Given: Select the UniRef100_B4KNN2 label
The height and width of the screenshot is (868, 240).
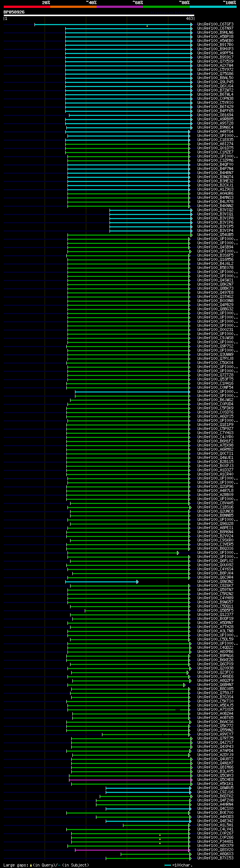Looking at the screenshot, I should point(215,206).
